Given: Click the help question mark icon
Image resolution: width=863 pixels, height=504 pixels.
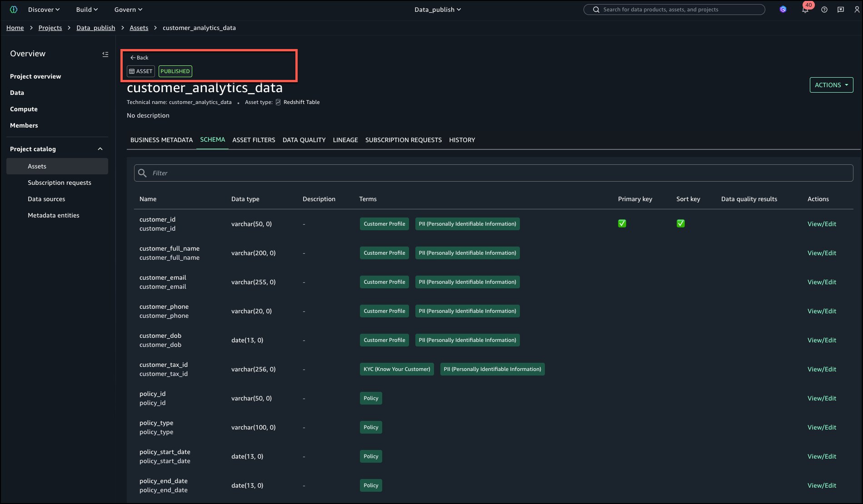Looking at the screenshot, I should (x=824, y=10).
